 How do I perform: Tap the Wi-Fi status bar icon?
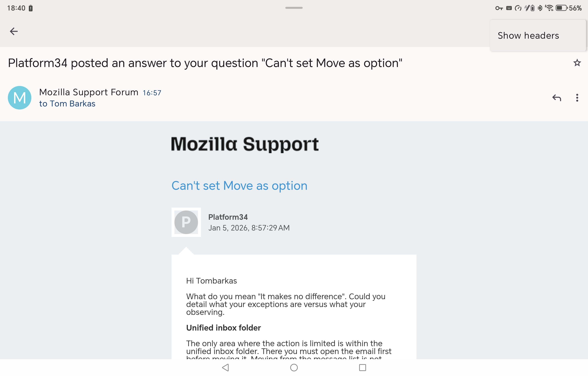(x=549, y=8)
